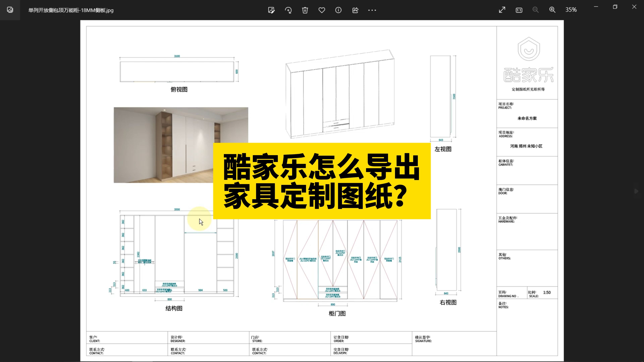Click the file name 单列开放侧包顶万能柜-18MM侧板.jpg
This screenshot has height=362, width=644.
point(71,10)
